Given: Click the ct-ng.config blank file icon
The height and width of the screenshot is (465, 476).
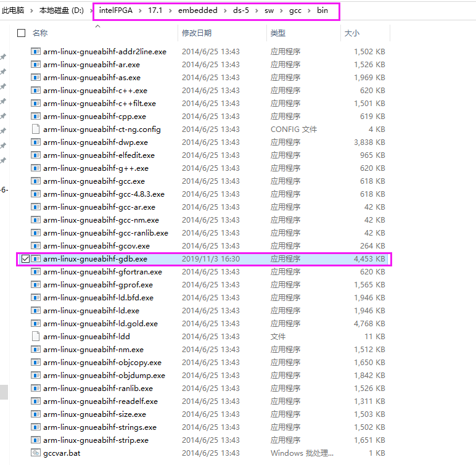Looking at the screenshot, I should pos(36,130).
